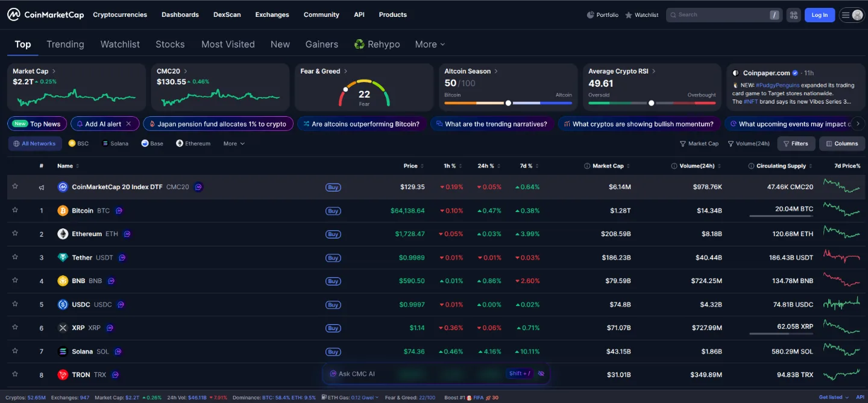
Task: Switch to the Gainers tab
Action: (322, 44)
